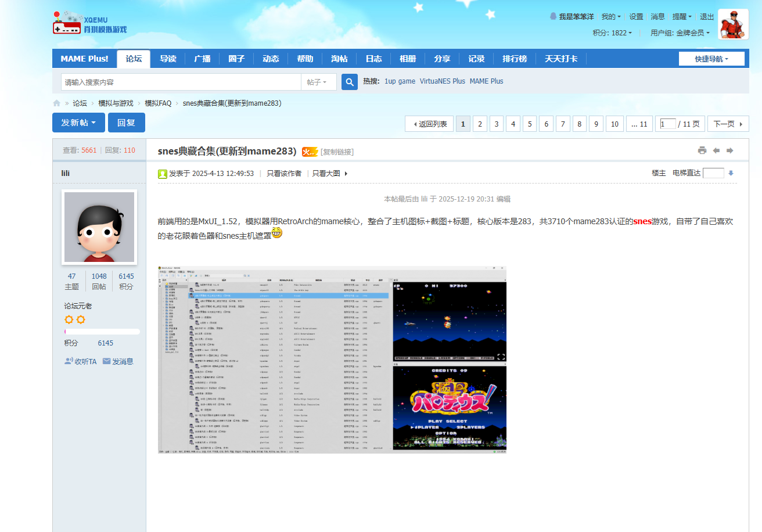
Task: Open the MAME screenshot thumbnail in post
Action: coord(332,359)
